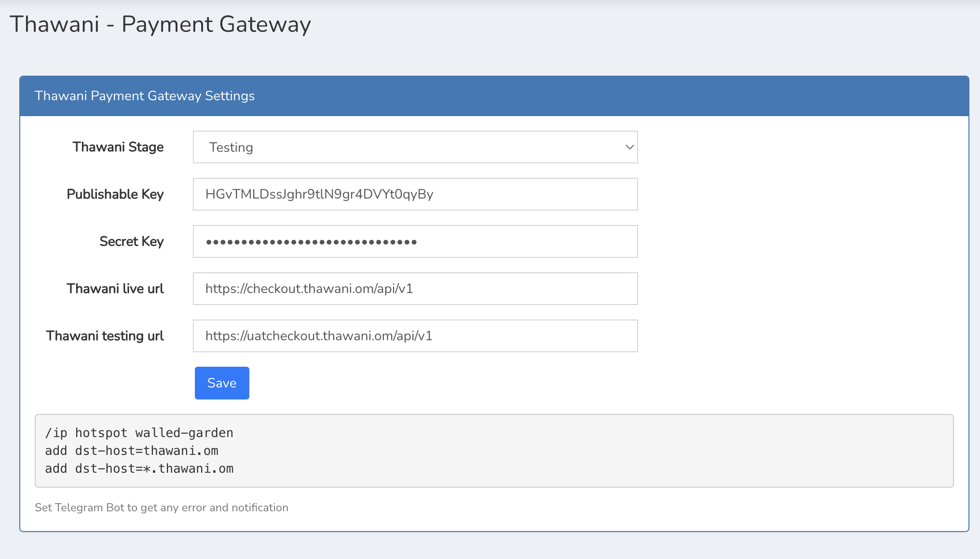Viewport: 980px width, 559px height.
Task: Click the selected 'Testing' value text
Action: tap(231, 147)
